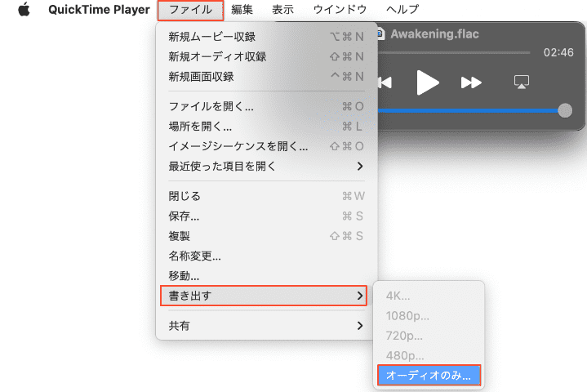Choose 新規オーディオ収録
Image resolution: width=587 pixels, height=392 pixels.
[x=266, y=56]
